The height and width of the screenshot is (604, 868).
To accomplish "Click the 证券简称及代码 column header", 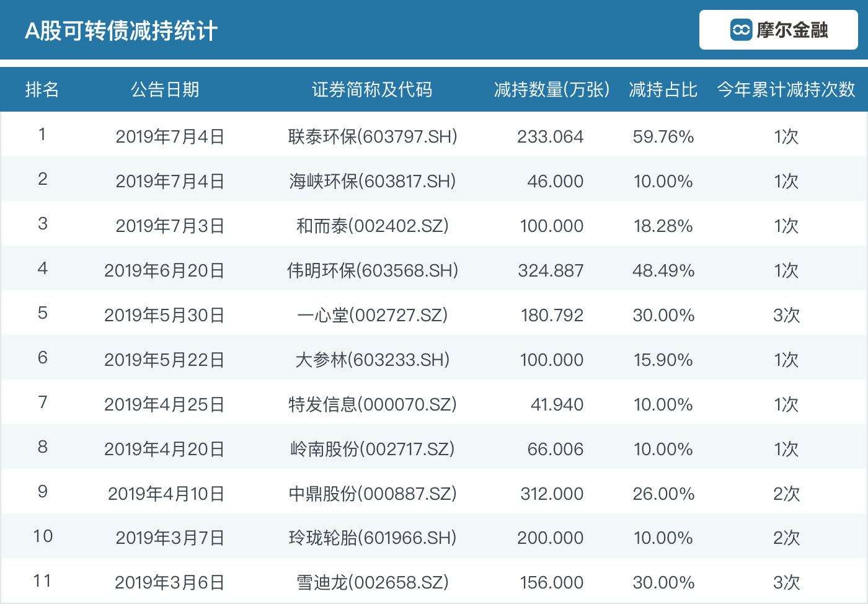I will 372,90.
